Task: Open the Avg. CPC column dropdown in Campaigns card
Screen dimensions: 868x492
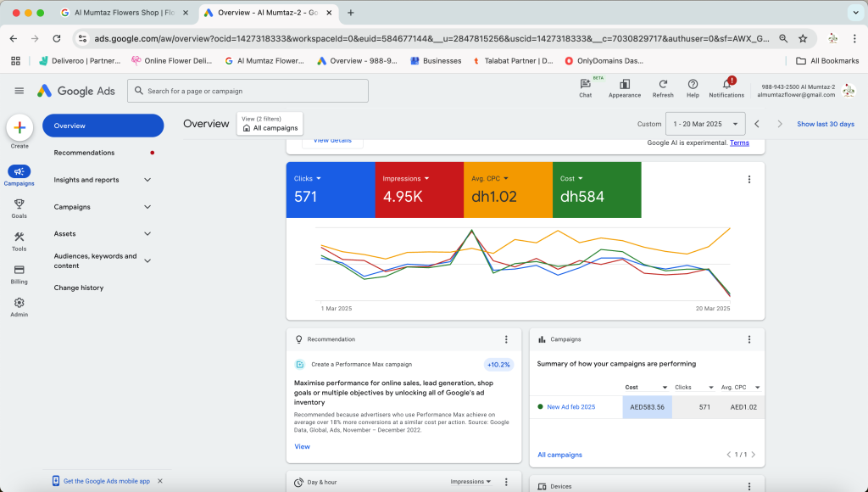Action: point(740,388)
